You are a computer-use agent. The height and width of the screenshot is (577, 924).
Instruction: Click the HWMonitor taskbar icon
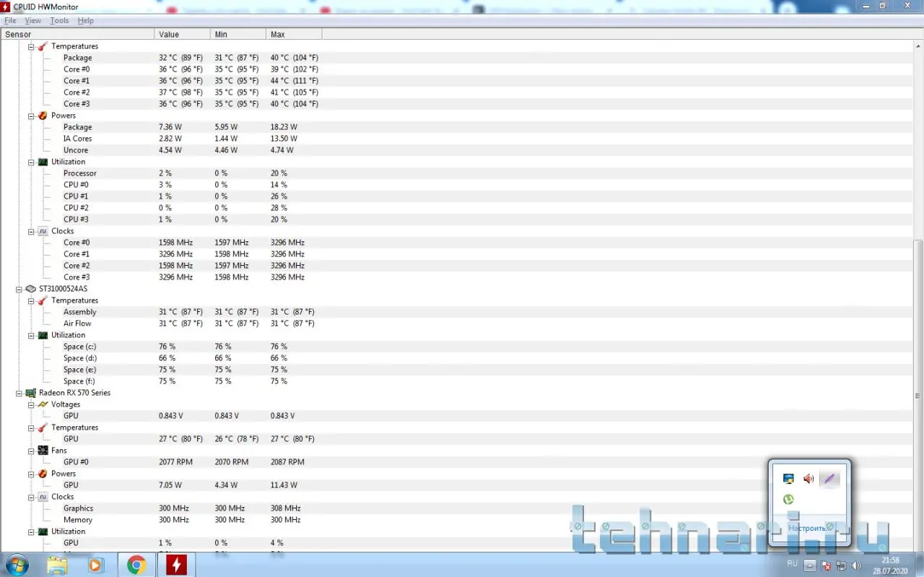tap(175, 564)
